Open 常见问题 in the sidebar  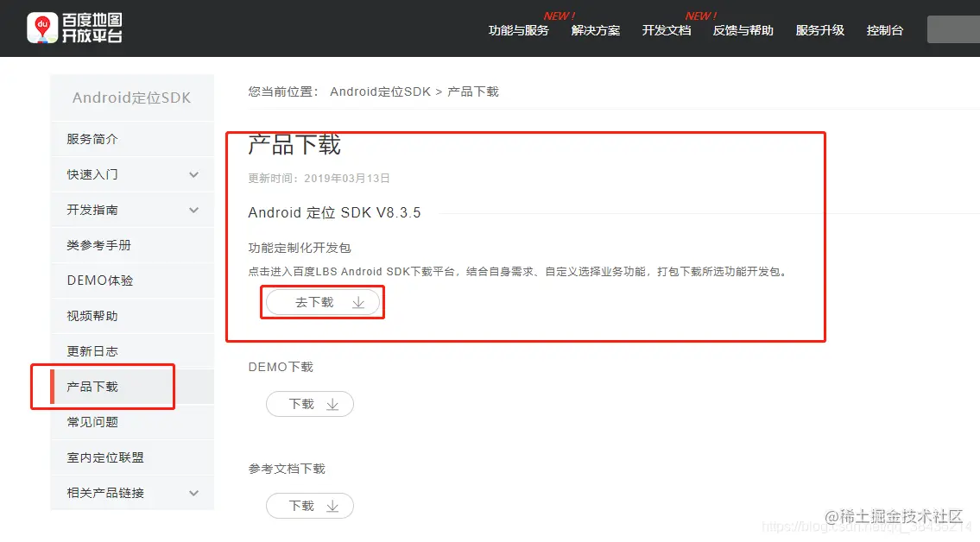132,422
